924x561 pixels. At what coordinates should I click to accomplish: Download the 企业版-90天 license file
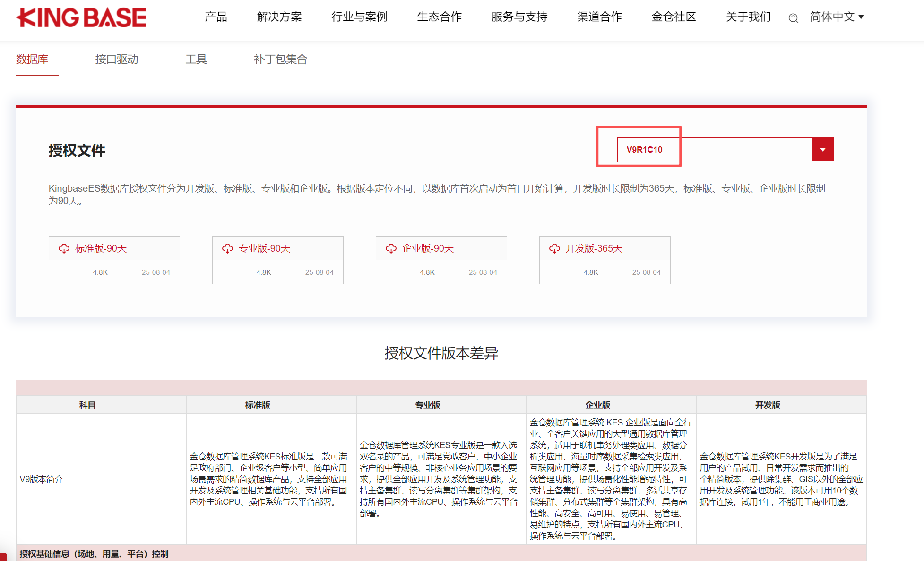pyautogui.click(x=428, y=248)
